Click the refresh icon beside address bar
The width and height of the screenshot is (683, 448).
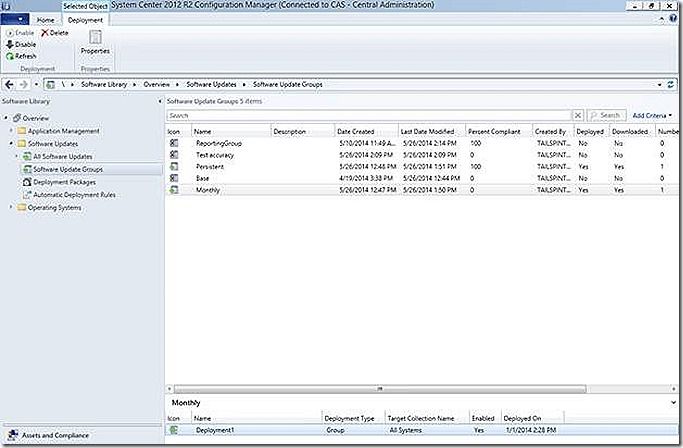tap(671, 85)
